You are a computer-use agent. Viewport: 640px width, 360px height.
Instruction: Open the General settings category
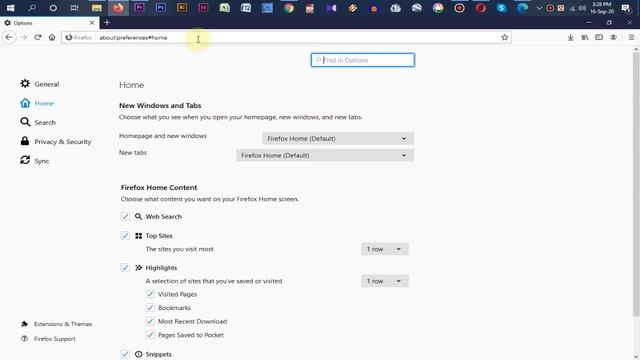(40, 84)
